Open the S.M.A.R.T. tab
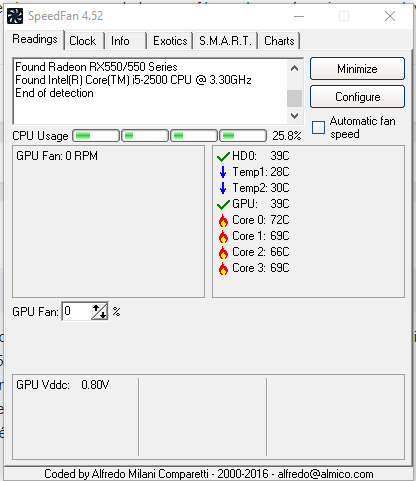416x481 pixels. [225, 41]
